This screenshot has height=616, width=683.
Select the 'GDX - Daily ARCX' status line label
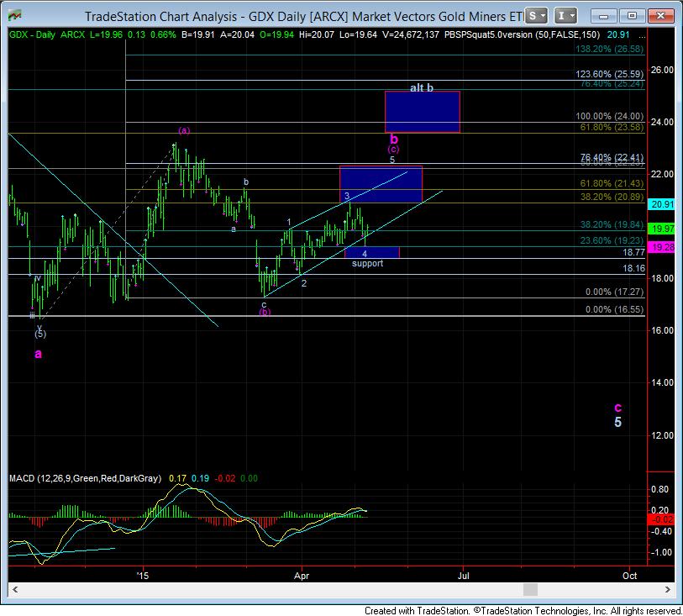47,34
